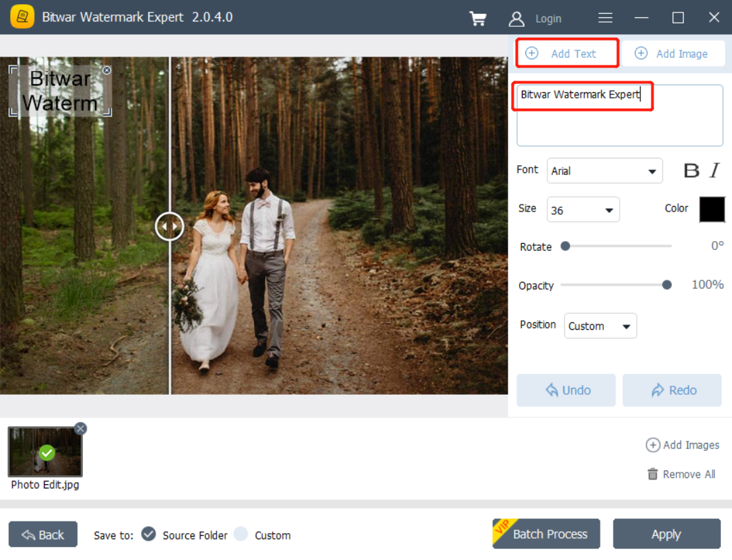Click the Opacity slider handle
Viewport: 732px width, 560px height.
[x=667, y=285]
